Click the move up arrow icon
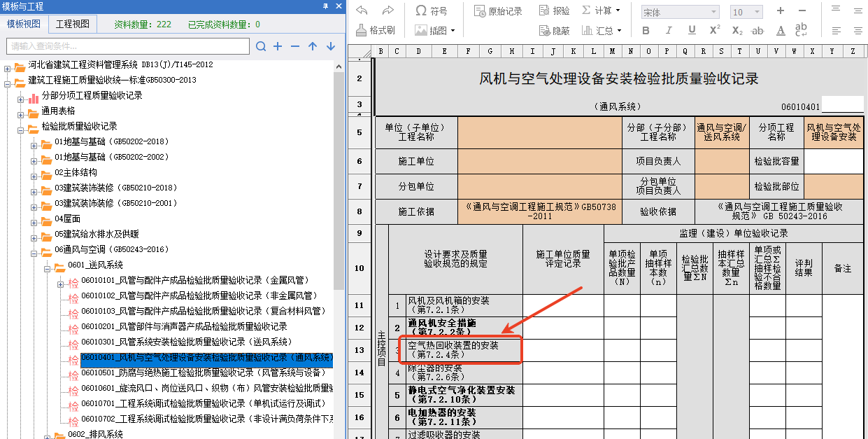Viewport: 868px width, 439px height. 313,46
